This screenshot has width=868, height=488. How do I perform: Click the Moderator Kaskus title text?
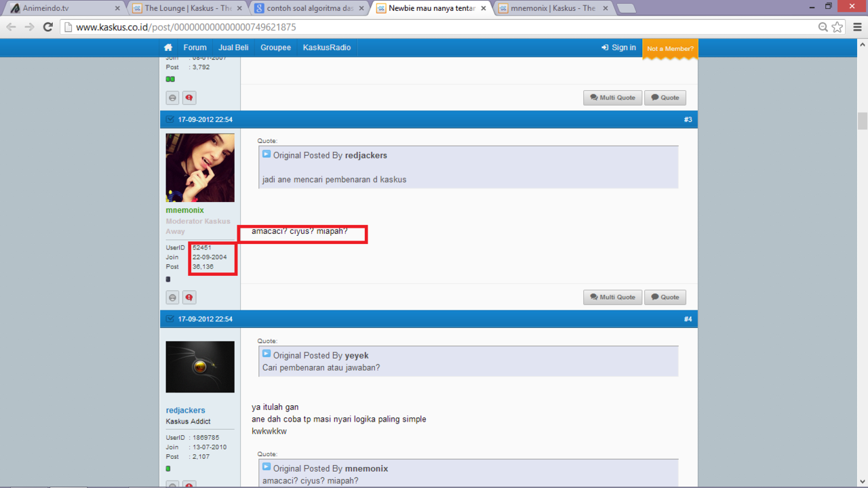pyautogui.click(x=198, y=221)
